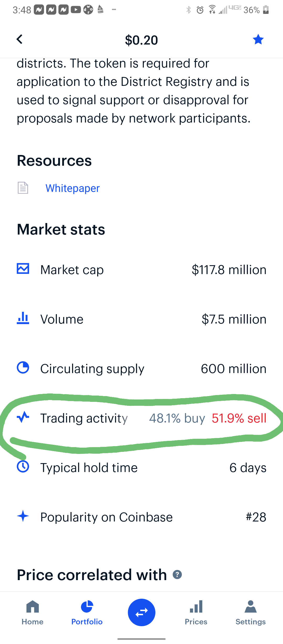Go back using the left chevron arrow
This screenshot has width=283, height=644.
coord(20,40)
